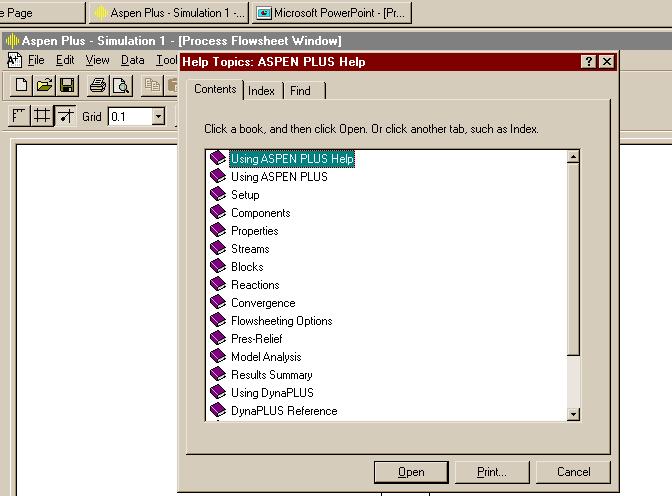Save simulation using the floppy disk icon

pos(67,86)
